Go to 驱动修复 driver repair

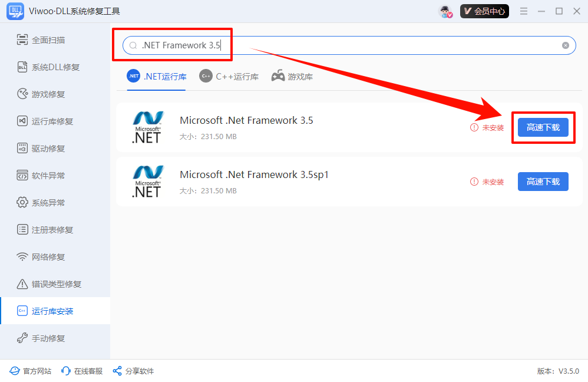point(48,149)
